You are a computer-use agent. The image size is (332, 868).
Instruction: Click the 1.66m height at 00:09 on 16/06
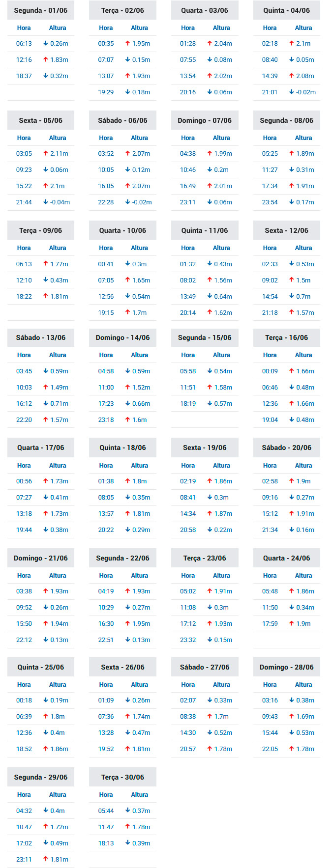pyautogui.click(x=305, y=371)
